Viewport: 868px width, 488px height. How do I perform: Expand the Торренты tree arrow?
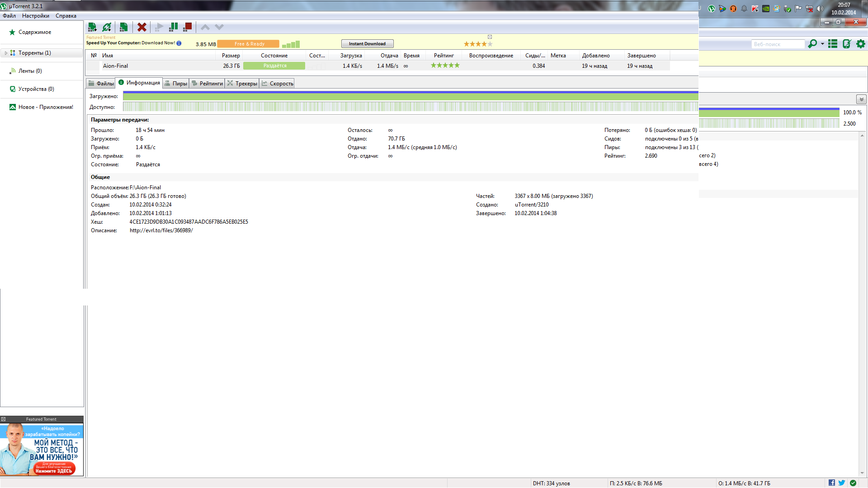coord(6,53)
